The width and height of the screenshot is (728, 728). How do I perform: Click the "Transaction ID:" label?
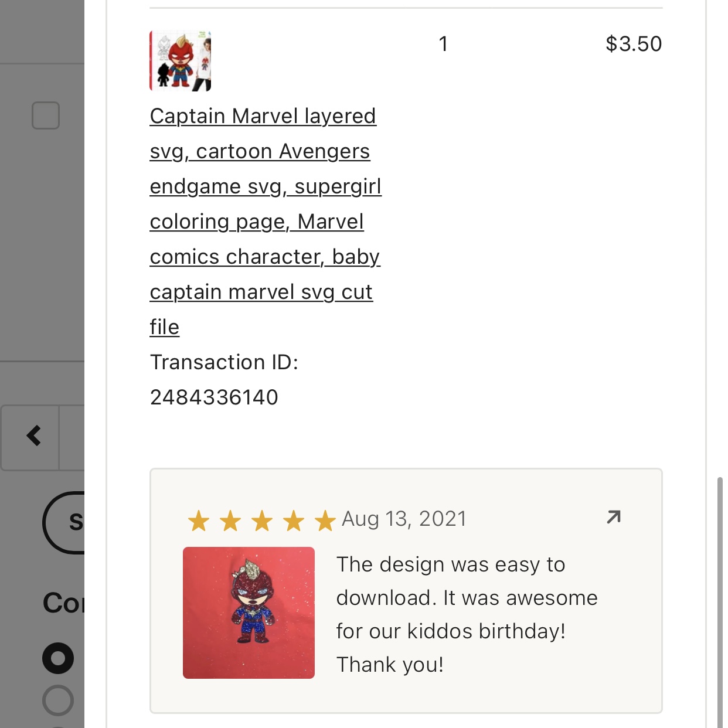pos(224,362)
